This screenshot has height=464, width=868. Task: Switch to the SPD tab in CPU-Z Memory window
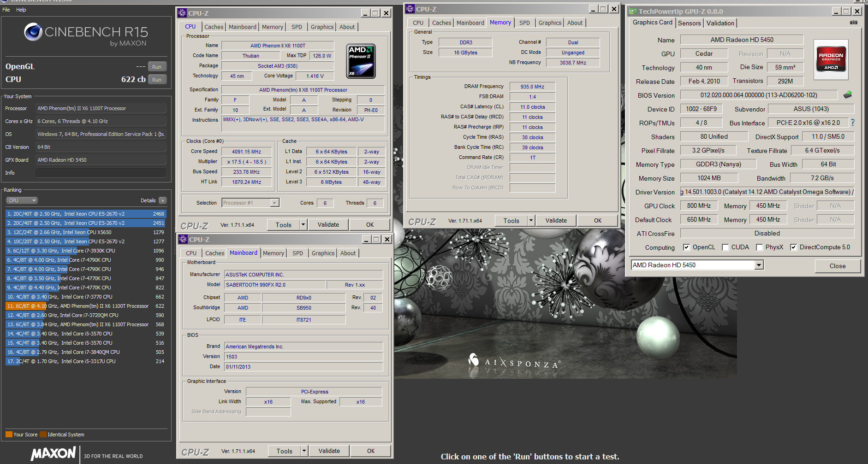tap(525, 23)
